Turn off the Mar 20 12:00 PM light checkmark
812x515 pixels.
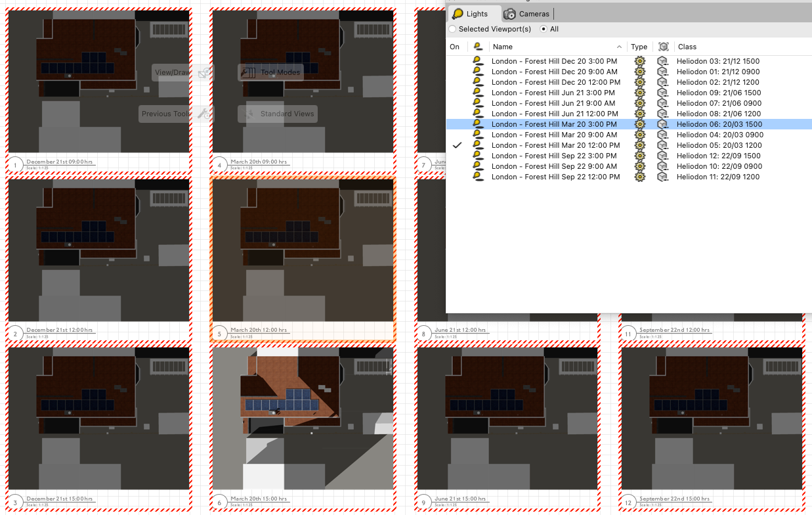458,145
